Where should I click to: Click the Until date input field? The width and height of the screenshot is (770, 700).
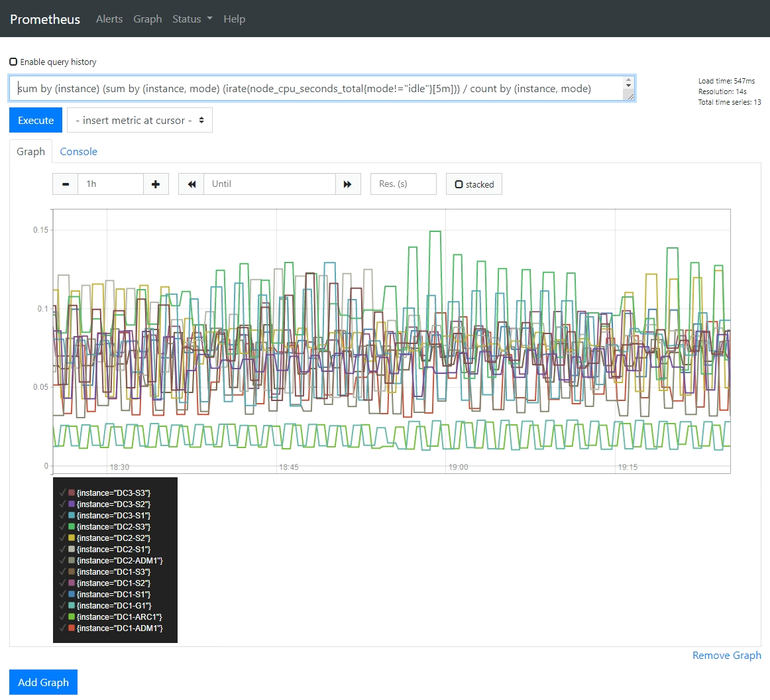click(x=270, y=184)
